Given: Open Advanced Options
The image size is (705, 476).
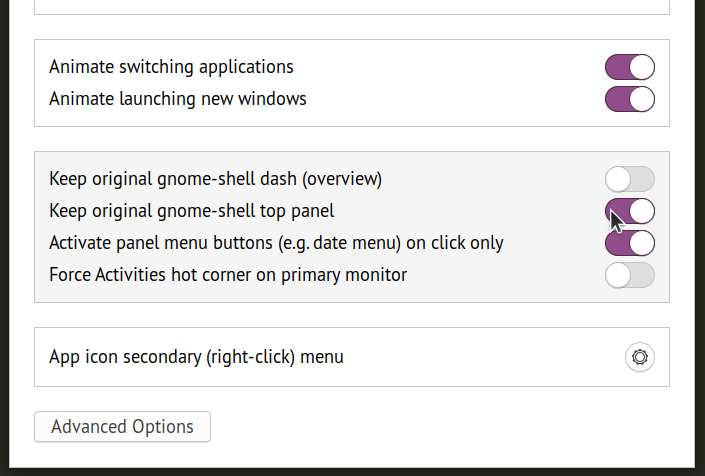Looking at the screenshot, I should [122, 427].
